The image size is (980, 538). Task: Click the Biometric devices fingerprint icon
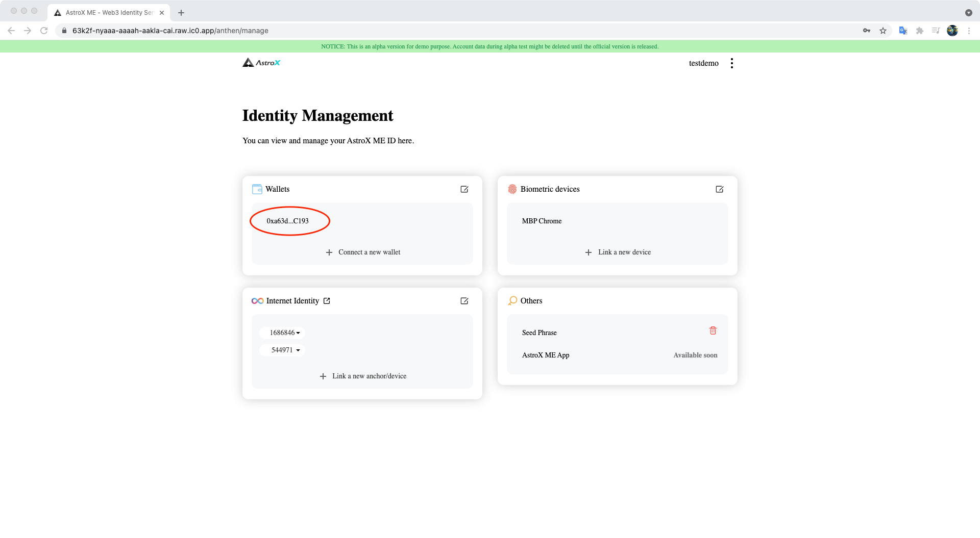coord(512,189)
